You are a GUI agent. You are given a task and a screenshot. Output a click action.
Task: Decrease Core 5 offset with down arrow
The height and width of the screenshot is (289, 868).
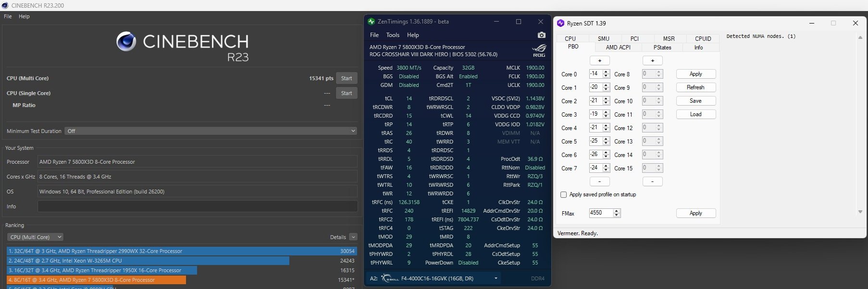coord(606,144)
